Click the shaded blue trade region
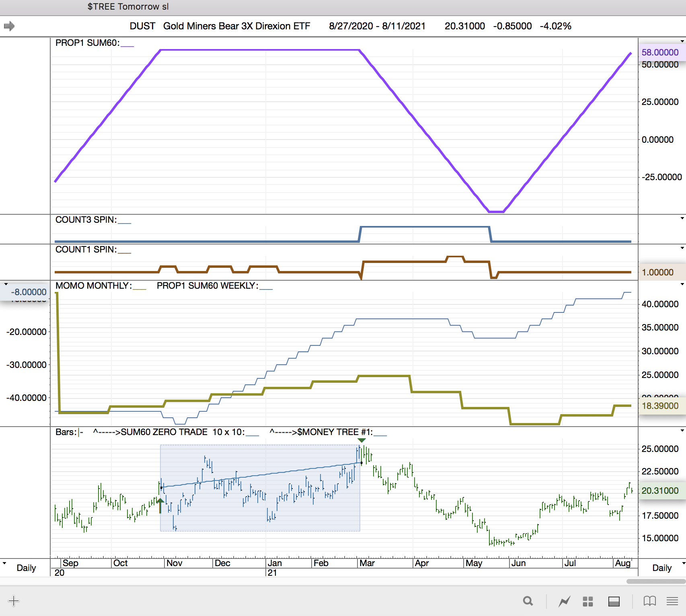This screenshot has width=686, height=616. pos(260,488)
